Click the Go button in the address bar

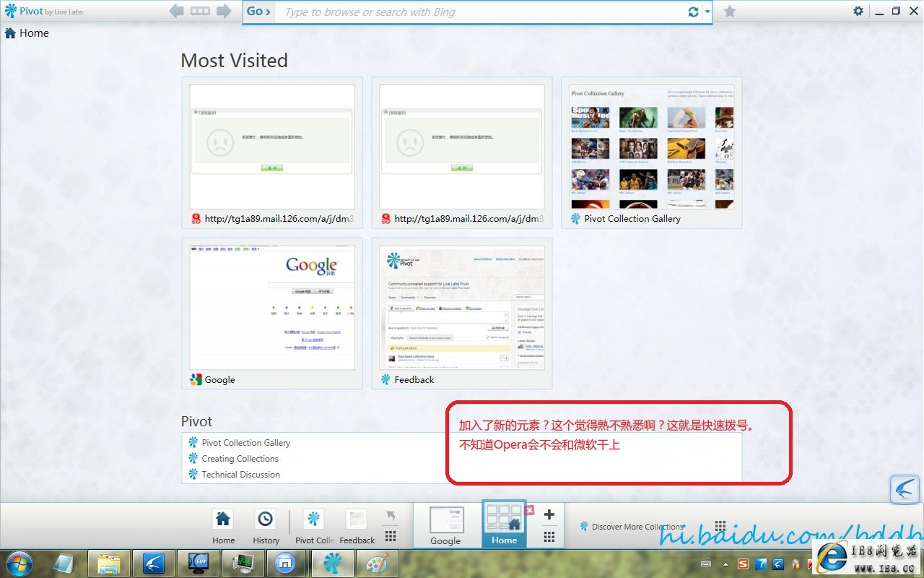[258, 12]
